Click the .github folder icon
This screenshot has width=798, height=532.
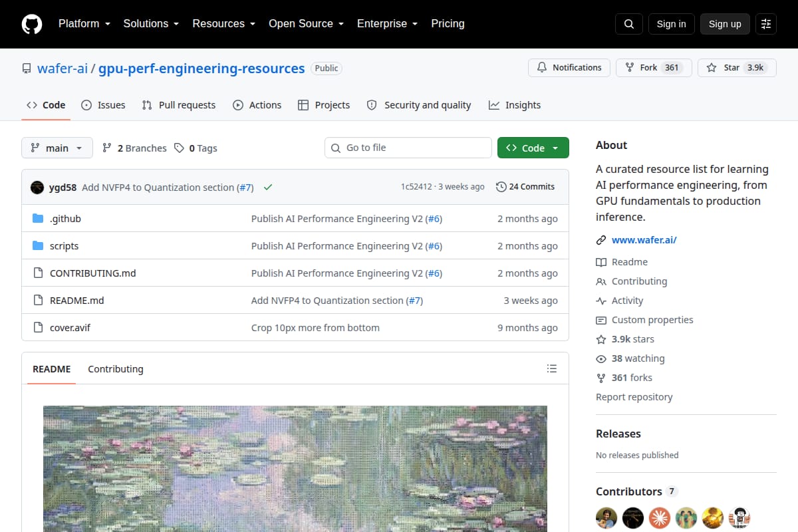point(38,219)
